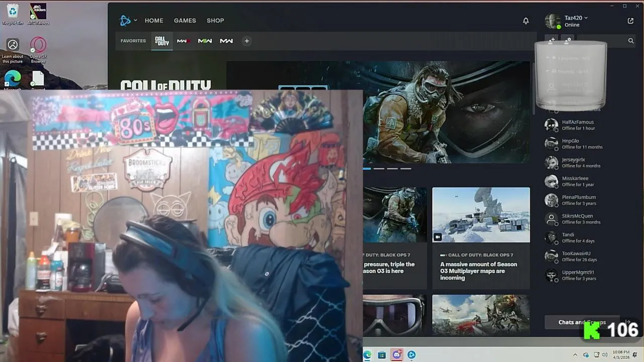Viewport: 644px width, 362px height.
Task: Open the Microsoft Edge desktop shortcut
Action: pos(13,80)
